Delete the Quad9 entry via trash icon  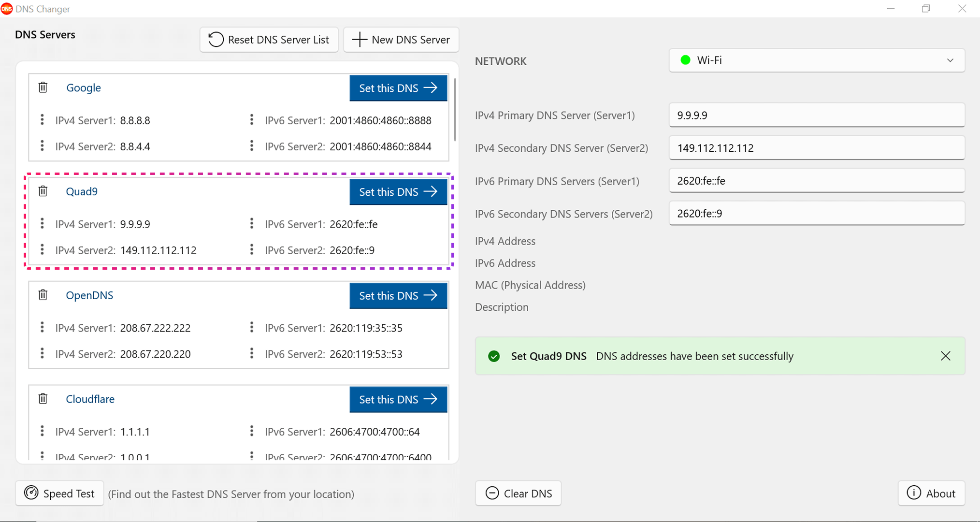click(x=43, y=191)
